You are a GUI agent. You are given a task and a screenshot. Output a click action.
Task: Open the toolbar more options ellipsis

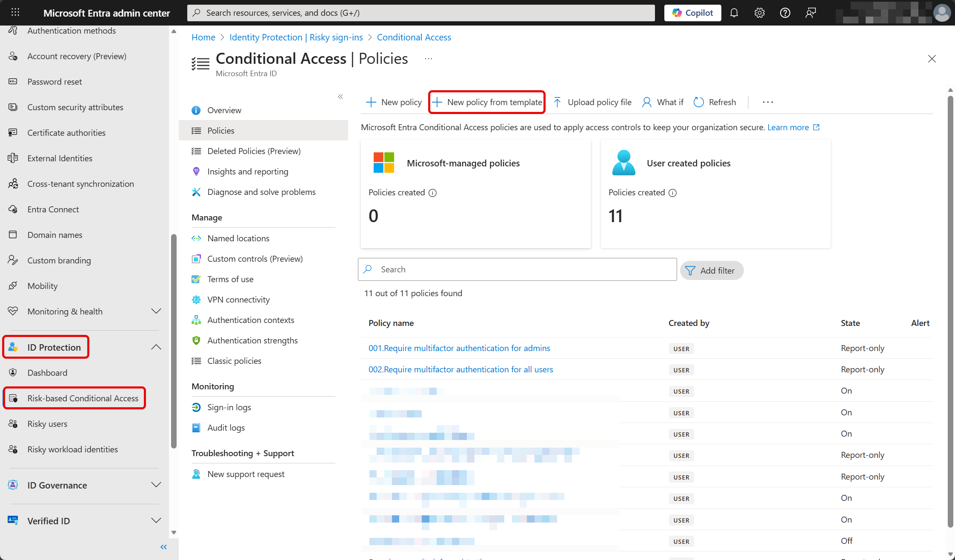click(x=768, y=102)
